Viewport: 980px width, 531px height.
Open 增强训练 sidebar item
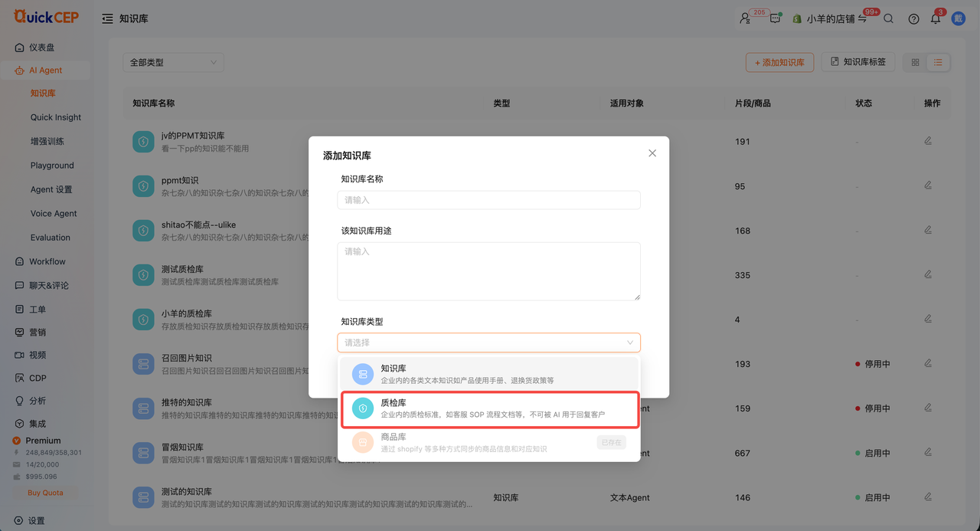(x=47, y=141)
